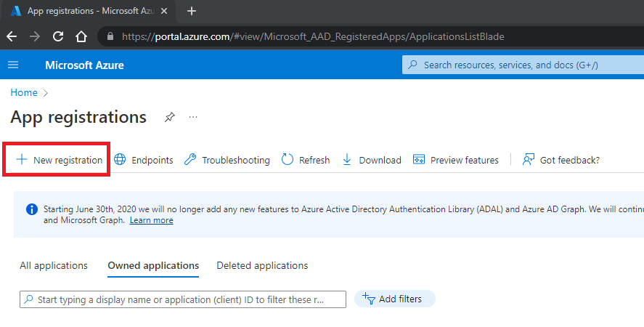Open the Azure portal hamburger menu

point(13,65)
